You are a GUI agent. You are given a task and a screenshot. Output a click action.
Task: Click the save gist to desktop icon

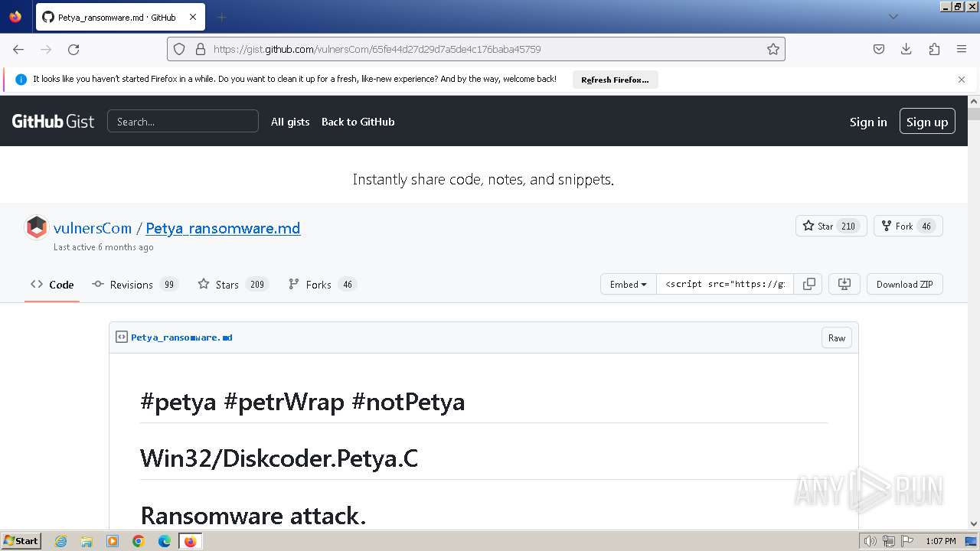point(844,284)
